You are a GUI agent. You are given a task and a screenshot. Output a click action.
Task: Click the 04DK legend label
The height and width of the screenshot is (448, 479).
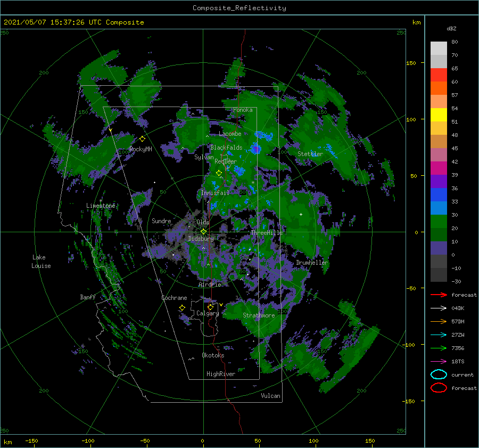[x=458, y=308]
